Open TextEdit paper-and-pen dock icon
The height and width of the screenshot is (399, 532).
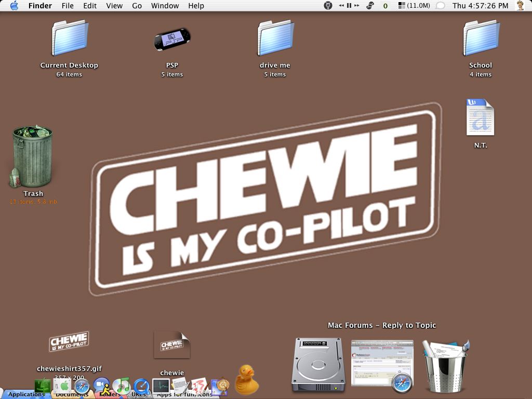click(180, 386)
